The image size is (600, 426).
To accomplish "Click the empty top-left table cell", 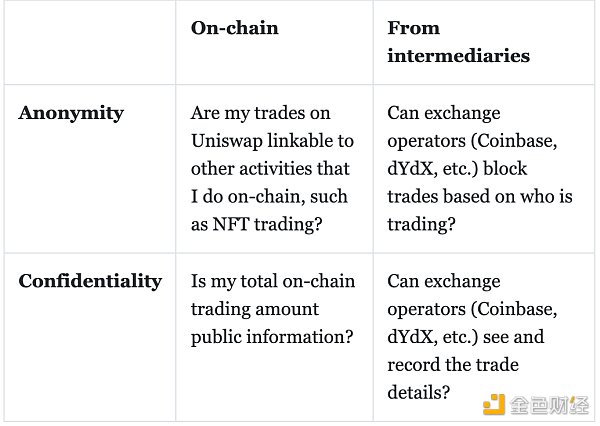I will tap(90, 42).
